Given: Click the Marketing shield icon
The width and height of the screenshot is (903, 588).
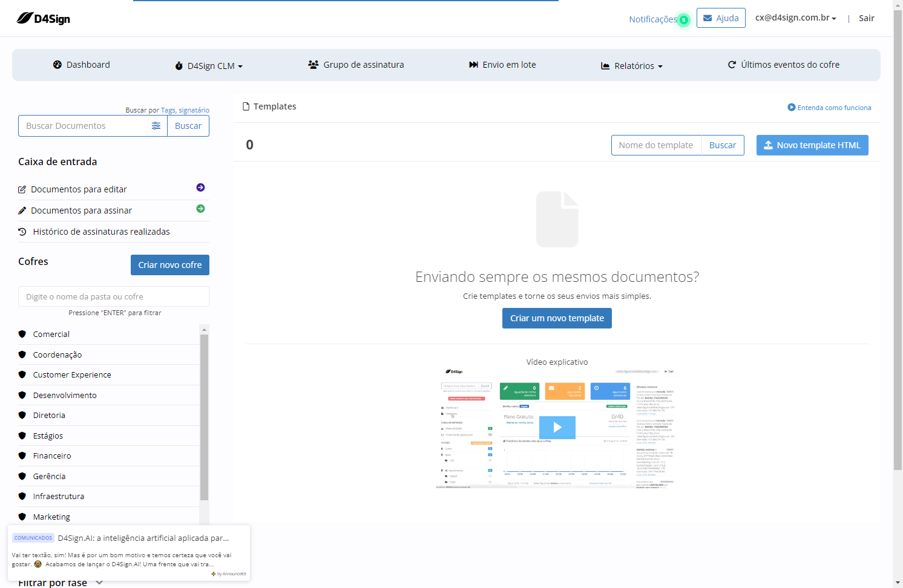Looking at the screenshot, I should click(22, 517).
